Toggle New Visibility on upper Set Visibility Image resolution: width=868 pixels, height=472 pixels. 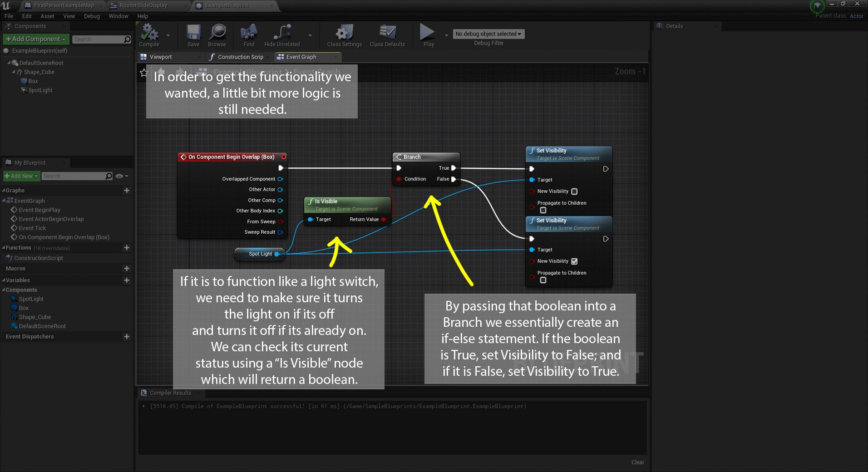(x=574, y=192)
